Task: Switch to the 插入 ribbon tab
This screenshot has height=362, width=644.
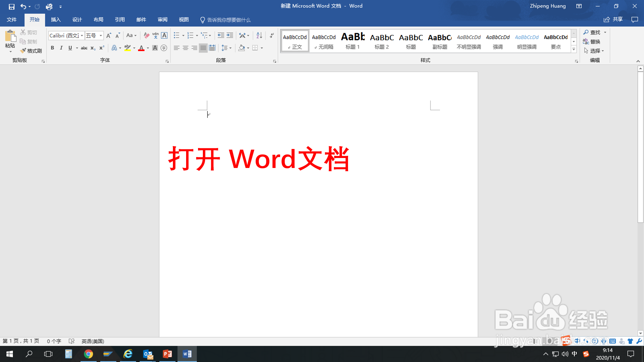Action: pos(55,20)
